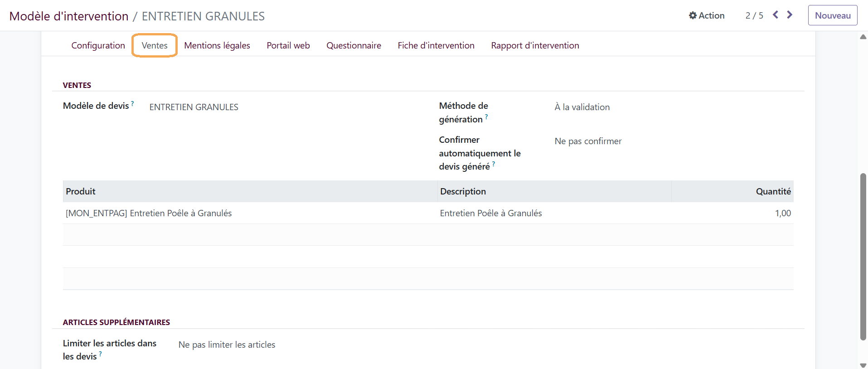Screen dimensions: 868x369
Task: Open Modèle d'intervention breadcrumb link
Action: [69, 16]
